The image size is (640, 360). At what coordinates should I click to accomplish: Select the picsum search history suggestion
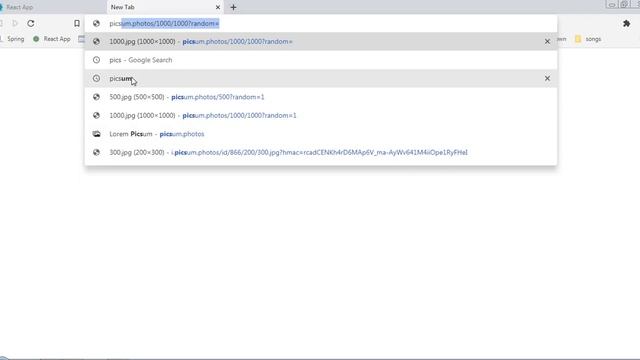321,78
